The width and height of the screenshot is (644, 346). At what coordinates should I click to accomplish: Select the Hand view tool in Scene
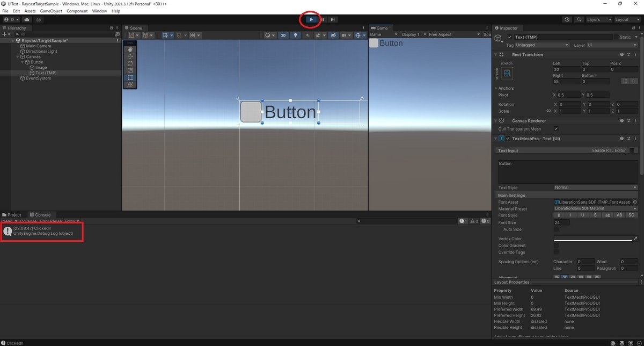pos(130,49)
